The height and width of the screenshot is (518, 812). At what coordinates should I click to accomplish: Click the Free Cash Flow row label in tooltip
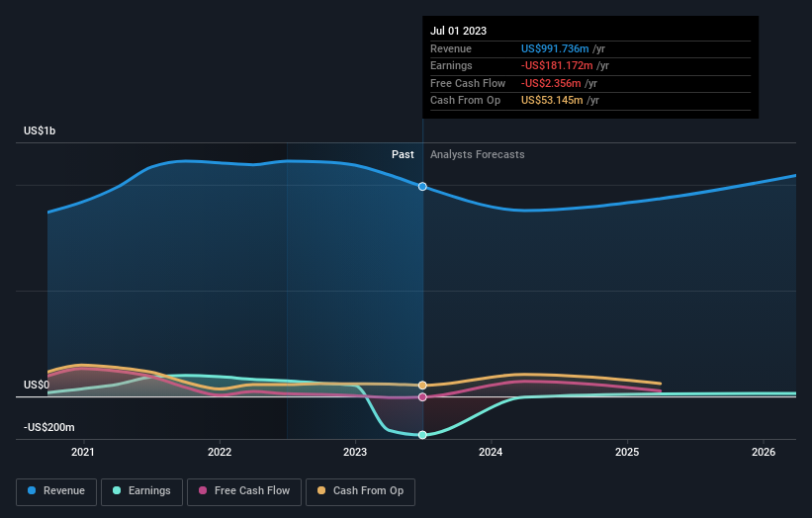tap(468, 83)
